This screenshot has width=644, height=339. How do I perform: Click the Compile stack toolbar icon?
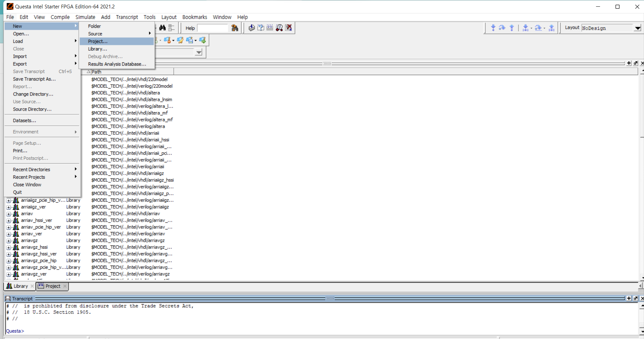point(252,28)
